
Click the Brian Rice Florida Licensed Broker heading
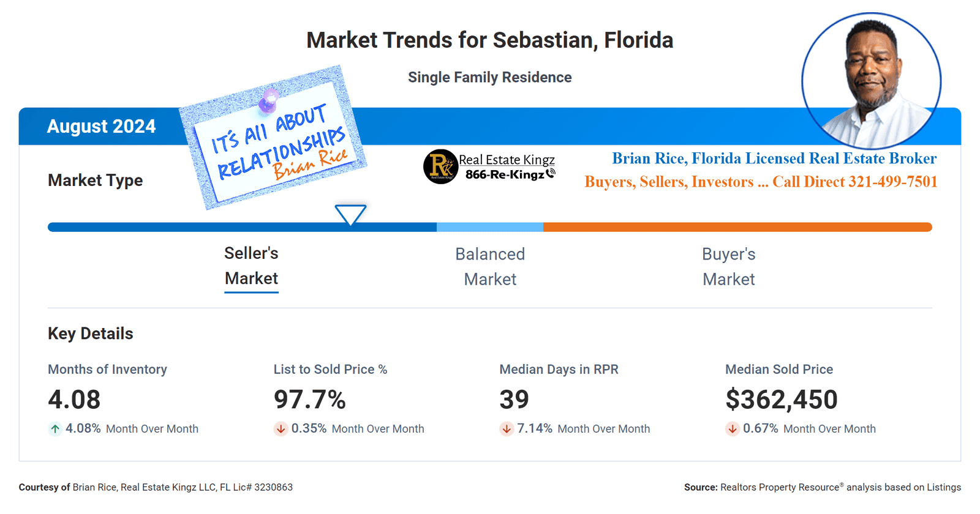point(774,158)
